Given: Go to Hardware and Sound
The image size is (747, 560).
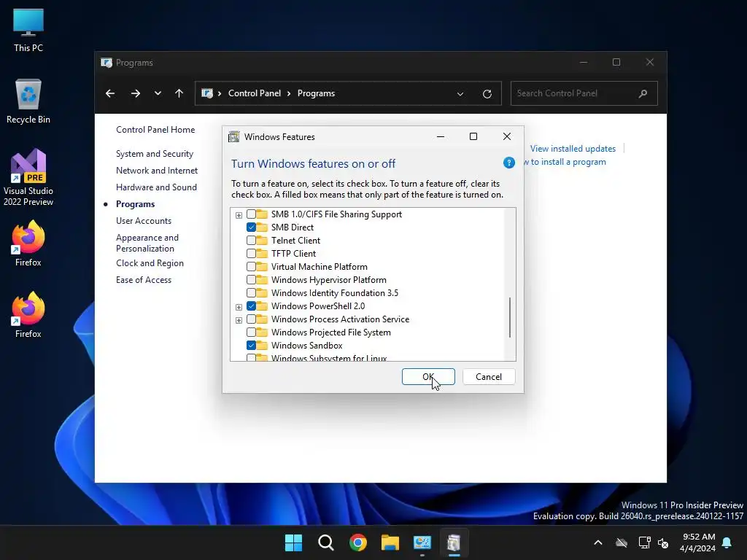Looking at the screenshot, I should click(156, 187).
